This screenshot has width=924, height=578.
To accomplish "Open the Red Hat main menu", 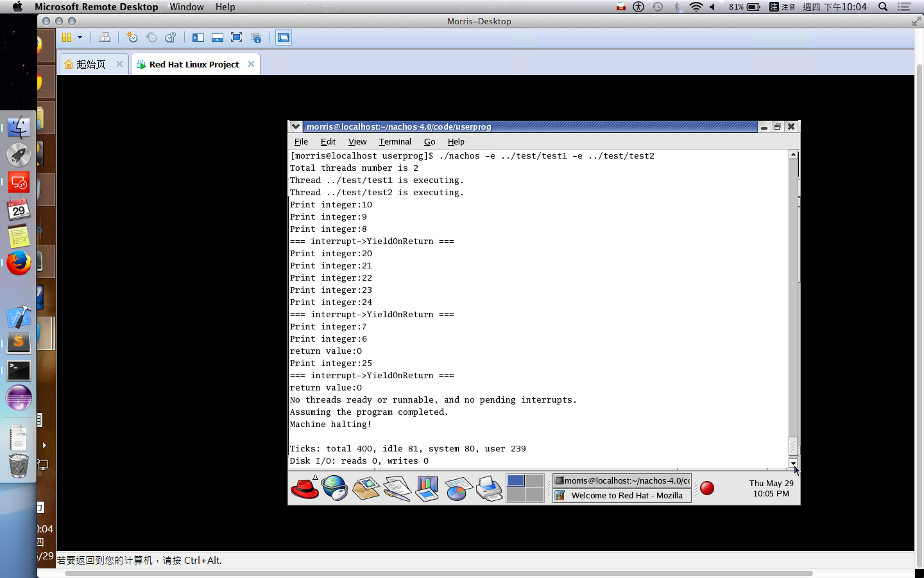I will pos(305,488).
